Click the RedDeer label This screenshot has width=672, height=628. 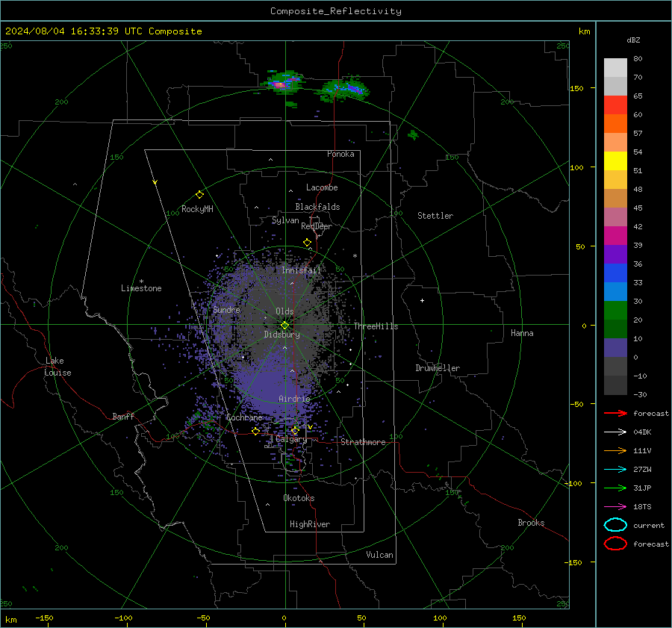click(317, 226)
